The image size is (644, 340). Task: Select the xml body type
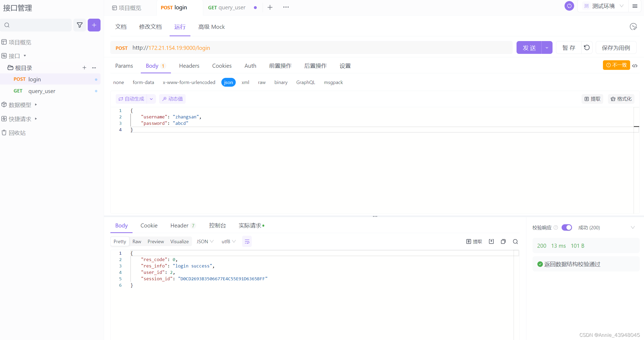click(245, 82)
